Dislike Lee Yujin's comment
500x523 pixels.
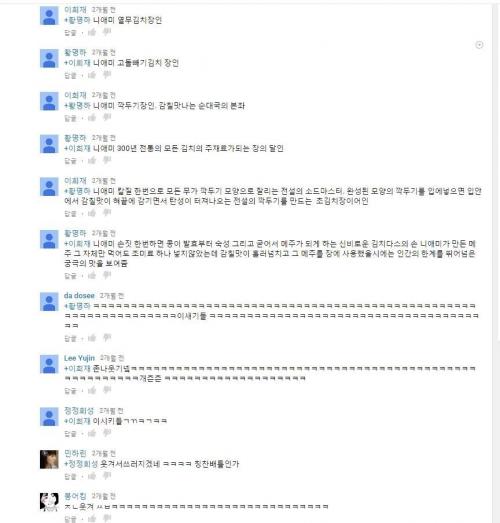click(x=106, y=390)
